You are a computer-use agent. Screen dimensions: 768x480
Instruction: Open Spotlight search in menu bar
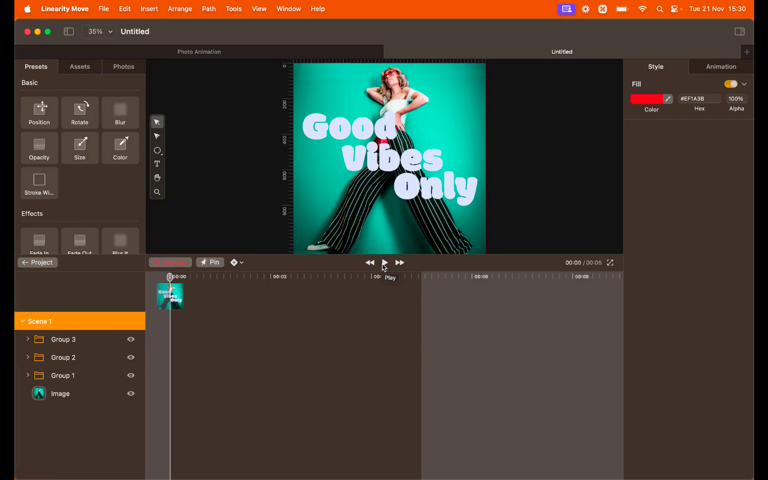coord(660,9)
